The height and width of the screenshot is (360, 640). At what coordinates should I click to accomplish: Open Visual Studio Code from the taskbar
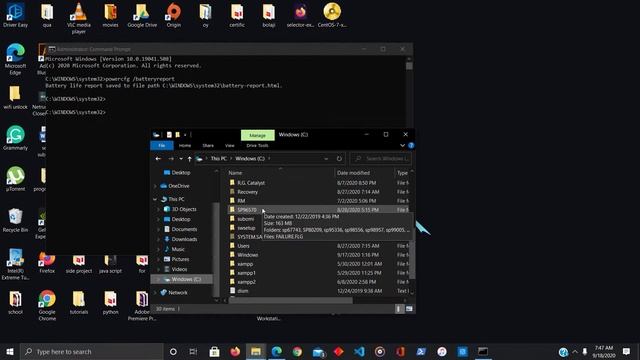[x=359, y=351]
